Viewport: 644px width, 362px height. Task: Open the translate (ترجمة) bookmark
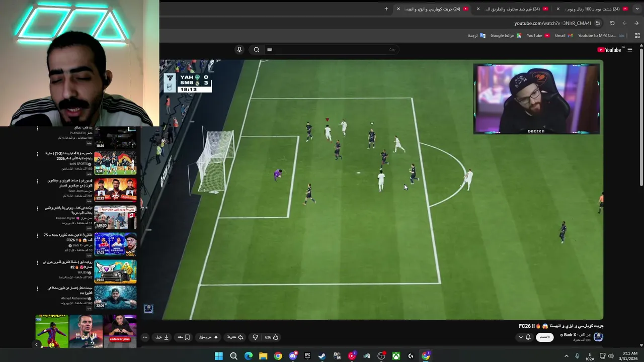coord(476,36)
